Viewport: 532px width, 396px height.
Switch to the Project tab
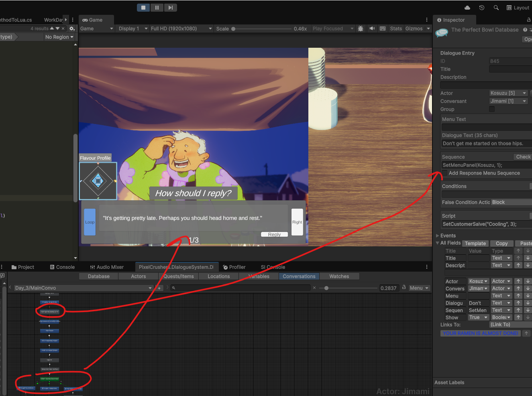(23, 267)
